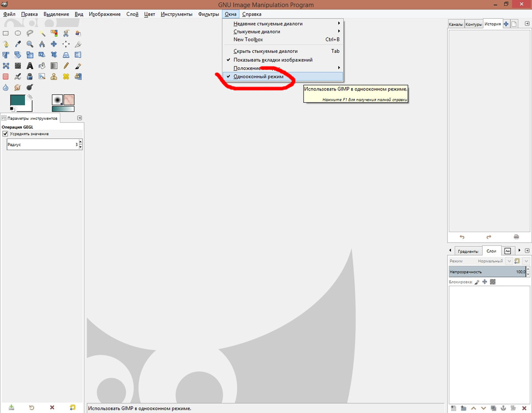Viewport: 532px width, 413px height.
Task: Select the Ink tool
Action: (x=30, y=76)
